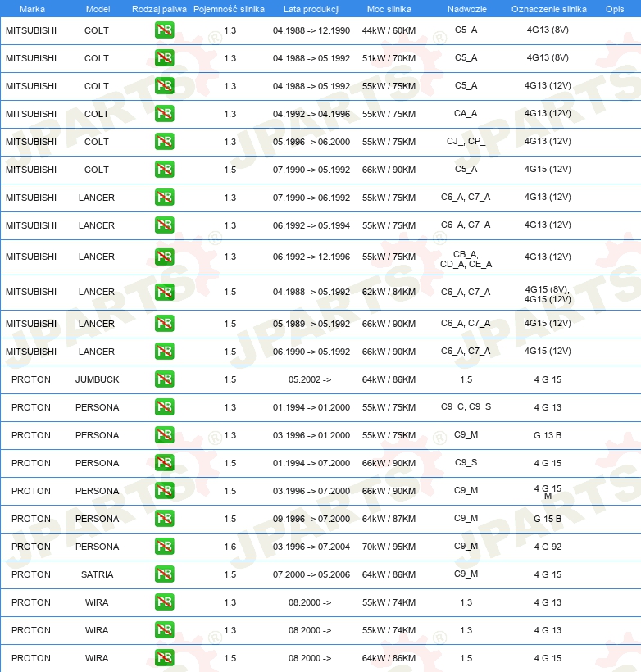The image size is (641, 672).
Task: Click the 4G15 (8V), 4G15 (12V) engine cell
Action: 548,294
